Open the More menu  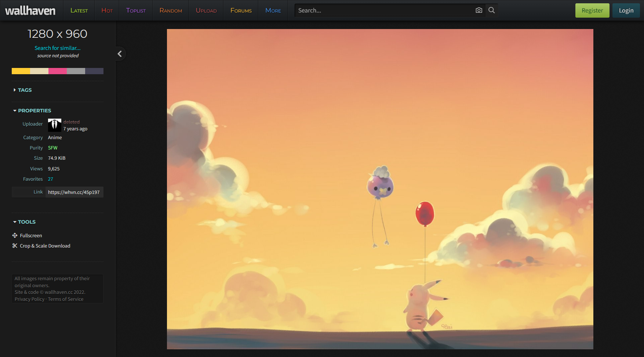click(273, 10)
